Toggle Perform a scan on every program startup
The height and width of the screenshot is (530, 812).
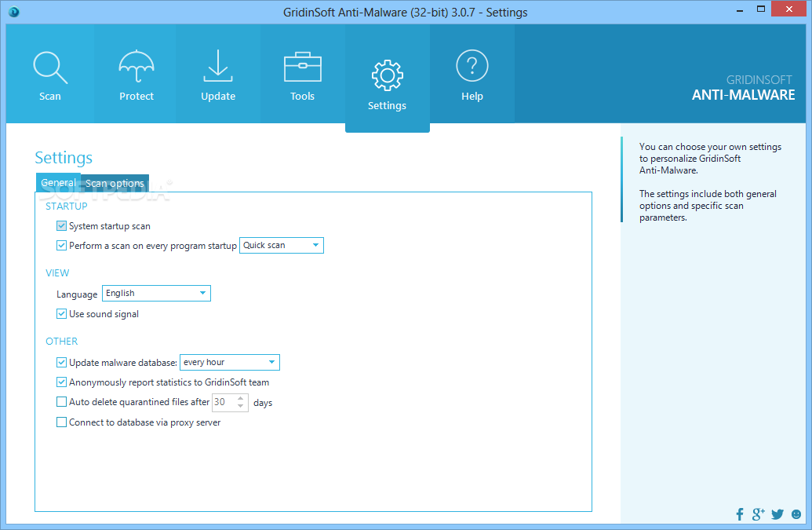point(62,246)
